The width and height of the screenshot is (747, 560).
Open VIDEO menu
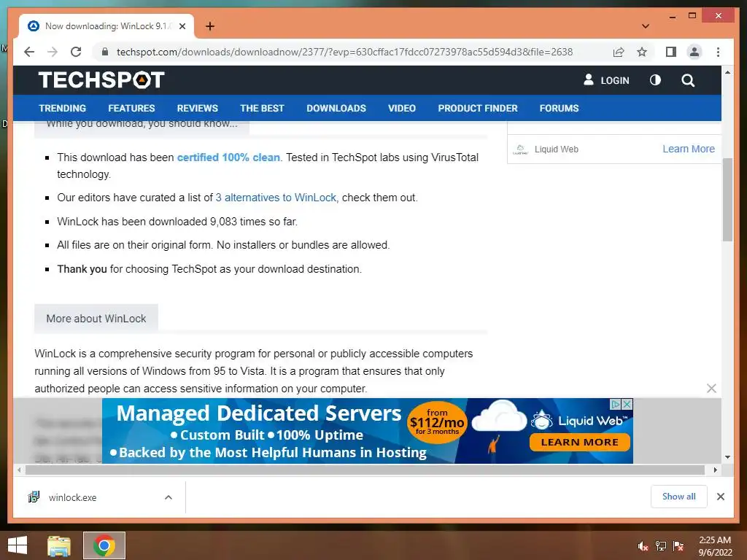point(402,108)
